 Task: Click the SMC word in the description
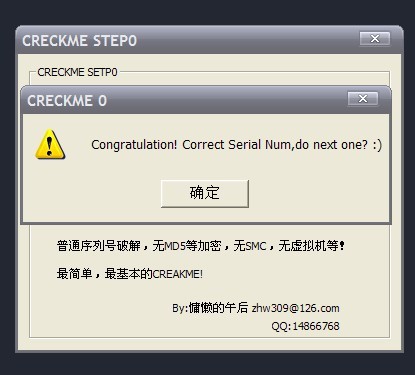(x=256, y=246)
